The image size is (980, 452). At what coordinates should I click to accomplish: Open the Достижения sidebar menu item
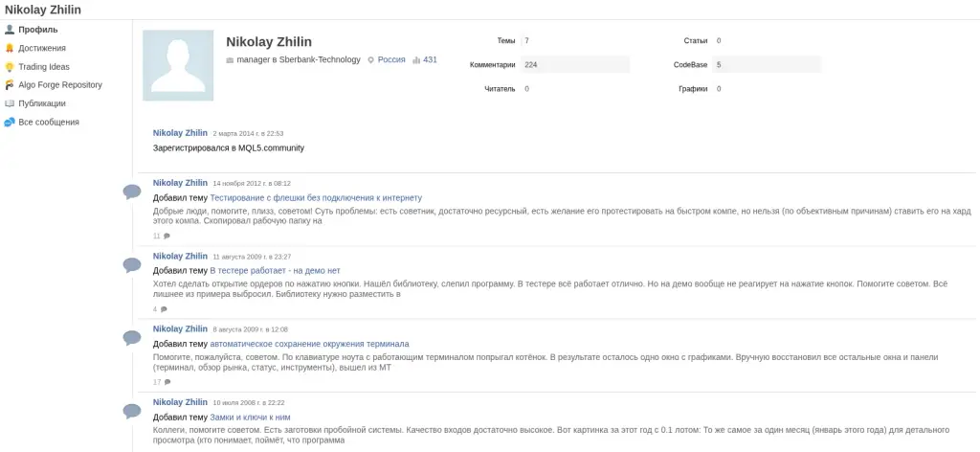pyautogui.click(x=42, y=48)
